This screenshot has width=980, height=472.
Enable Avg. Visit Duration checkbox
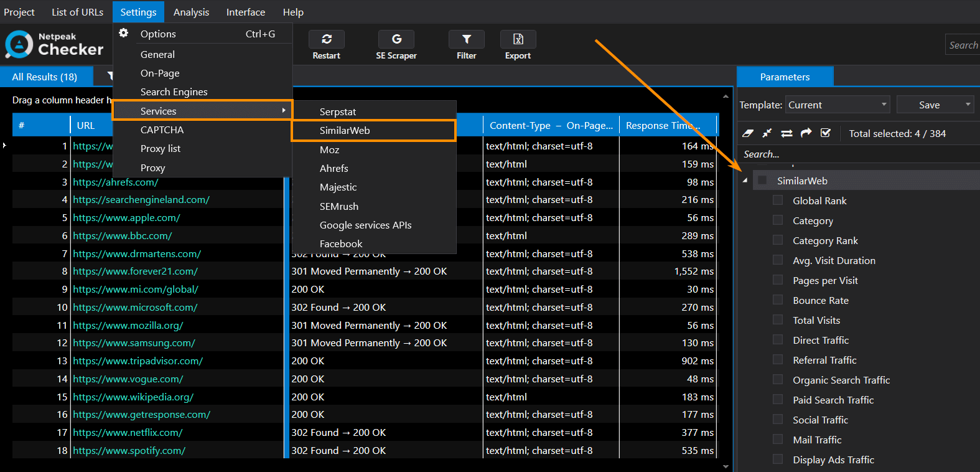[x=778, y=260]
